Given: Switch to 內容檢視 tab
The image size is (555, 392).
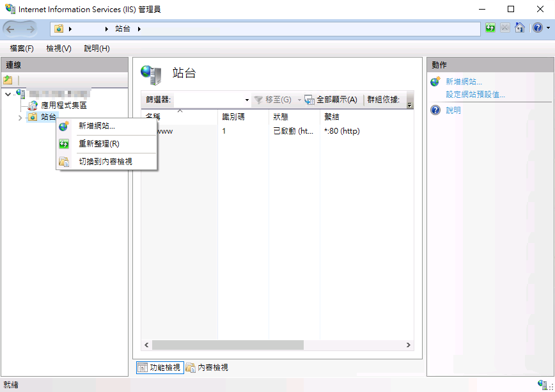Looking at the screenshot, I should tap(207, 368).
